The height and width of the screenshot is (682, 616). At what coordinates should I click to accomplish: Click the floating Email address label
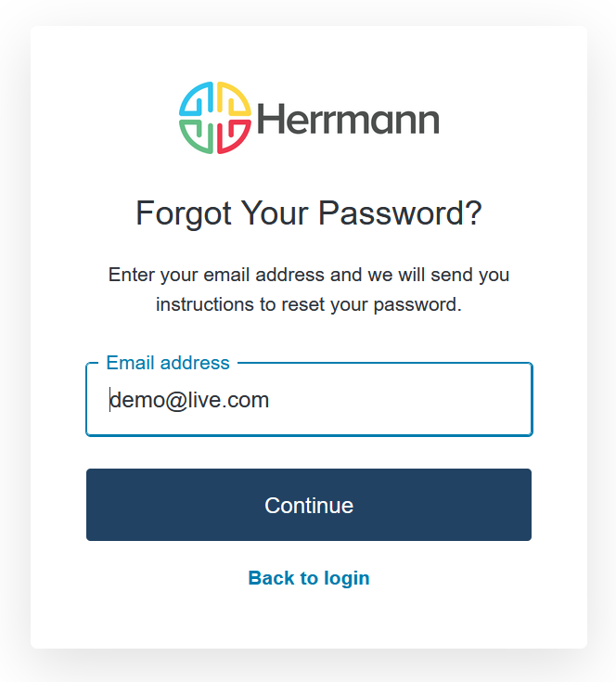pyautogui.click(x=167, y=363)
